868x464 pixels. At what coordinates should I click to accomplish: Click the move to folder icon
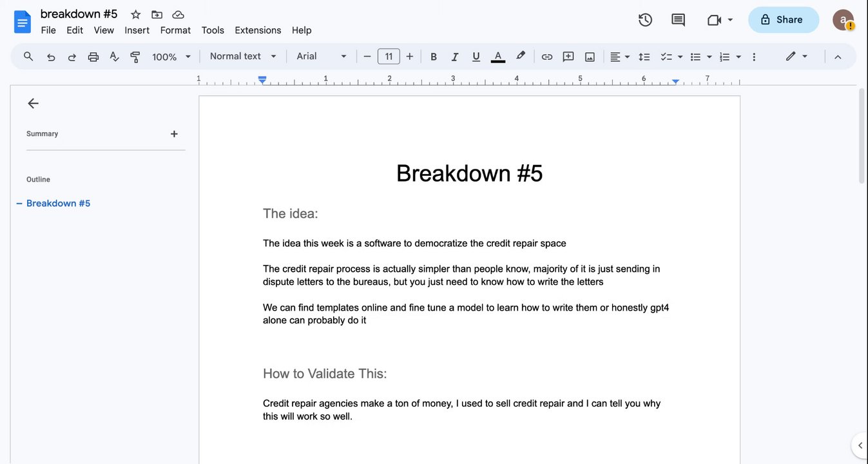[x=157, y=14]
